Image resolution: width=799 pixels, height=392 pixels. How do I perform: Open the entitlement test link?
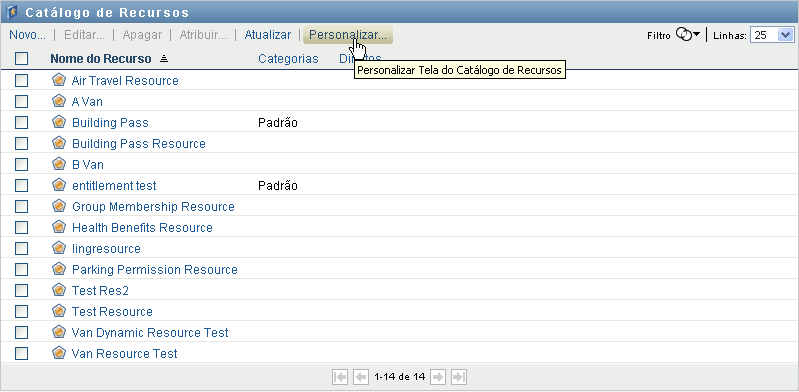[114, 186]
